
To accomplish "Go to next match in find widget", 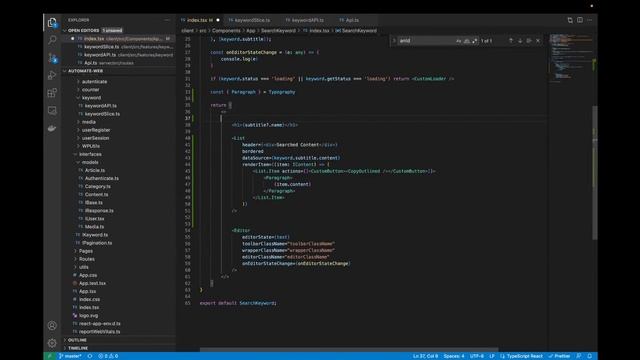I will (520, 41).
